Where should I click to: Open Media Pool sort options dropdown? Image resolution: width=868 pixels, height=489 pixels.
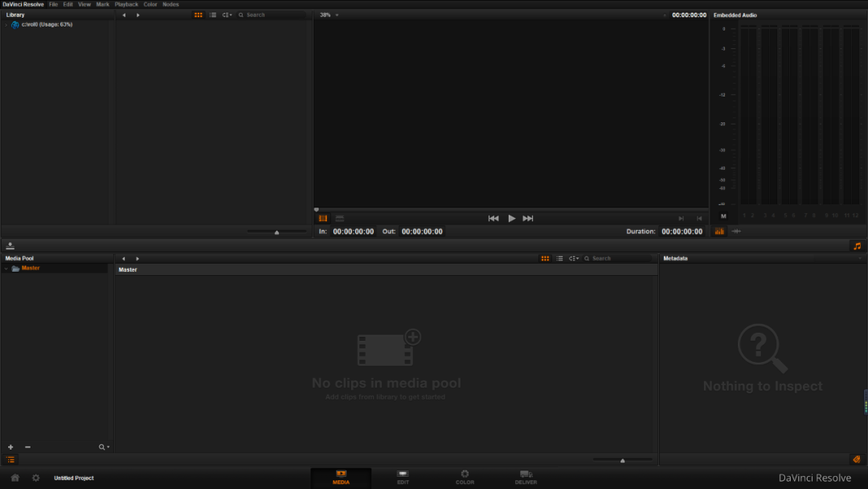574,259
